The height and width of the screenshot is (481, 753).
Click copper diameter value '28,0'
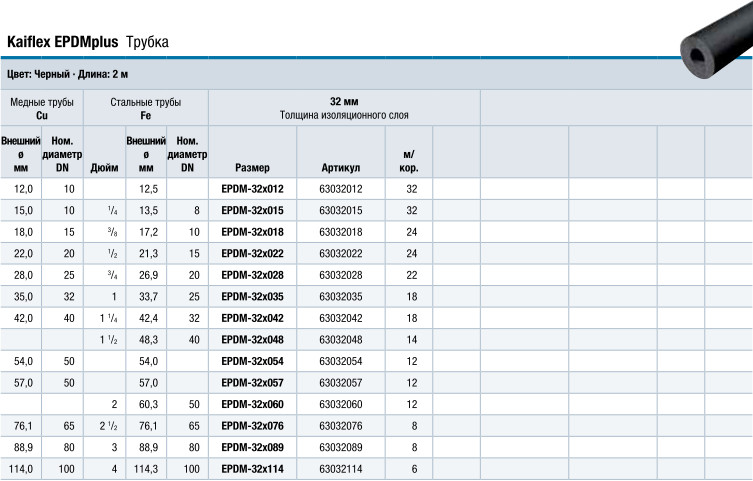pyautogui.click(x=24, y=275)
